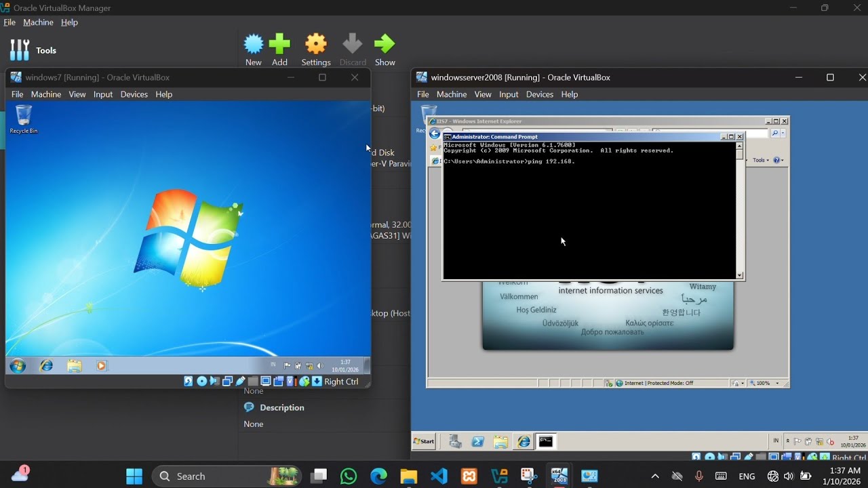
Task: Open XAMPP from host taskbar
Action: 469,476
